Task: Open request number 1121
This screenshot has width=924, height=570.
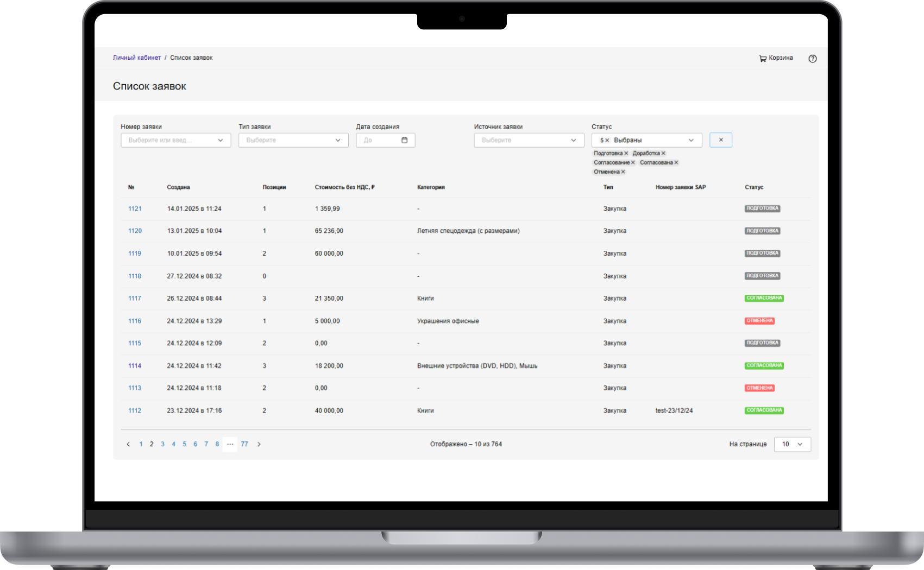Action: tap(135, 209)
